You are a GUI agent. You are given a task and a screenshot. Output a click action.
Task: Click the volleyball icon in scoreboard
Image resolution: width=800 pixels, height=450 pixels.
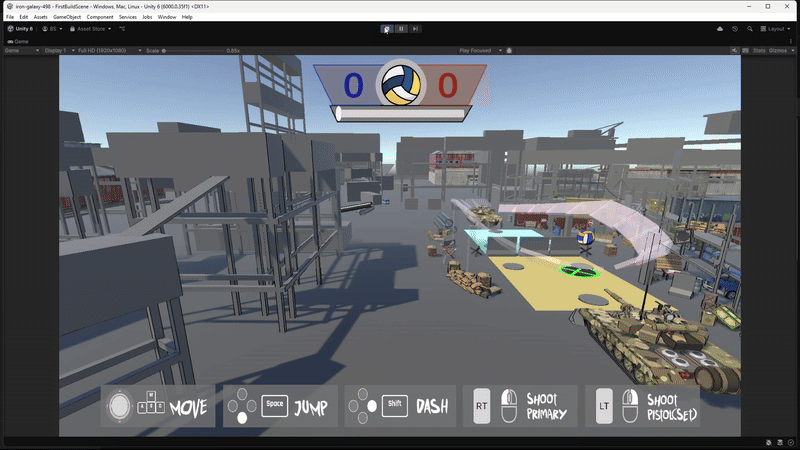point(401,84)
